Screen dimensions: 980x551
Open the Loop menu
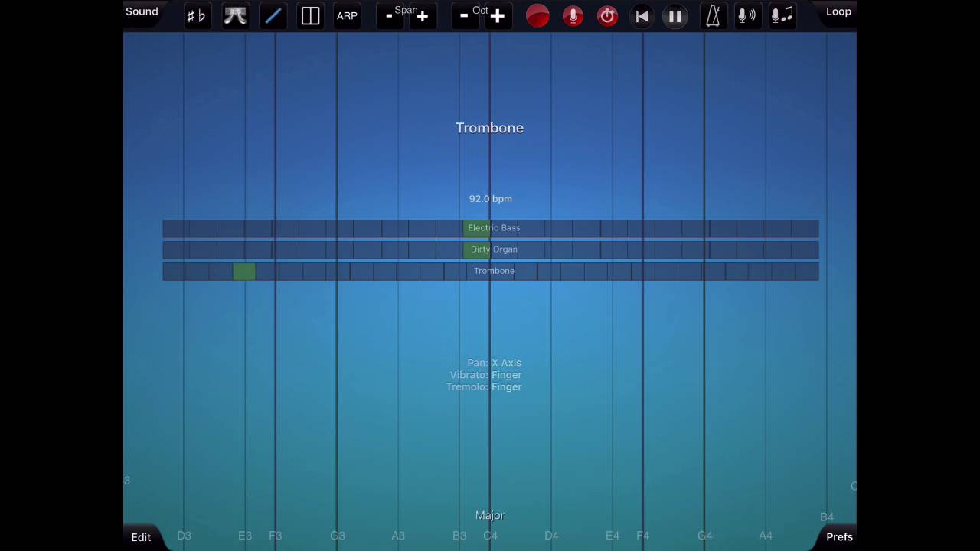coord(838,11)
